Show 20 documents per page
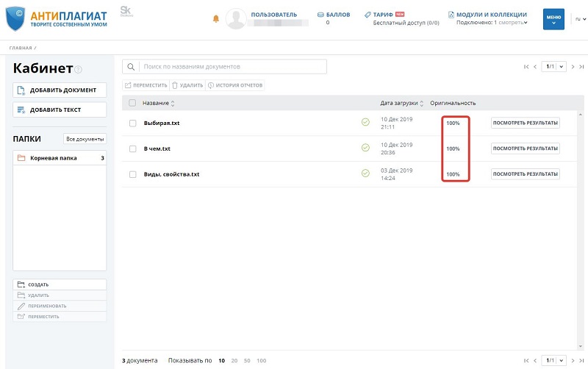 (x=234, y=361)
